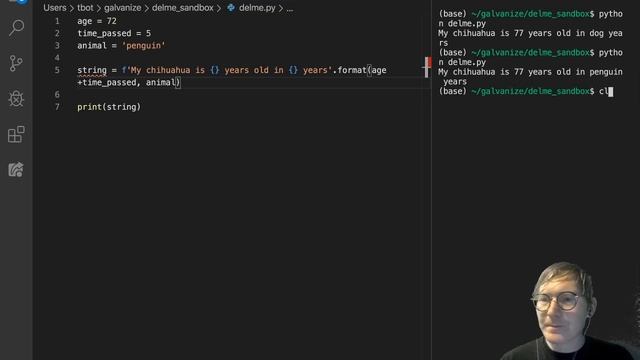Open the Search view in the activity bar
This screenshot has width=640, height=360.
tap(16, 28)
